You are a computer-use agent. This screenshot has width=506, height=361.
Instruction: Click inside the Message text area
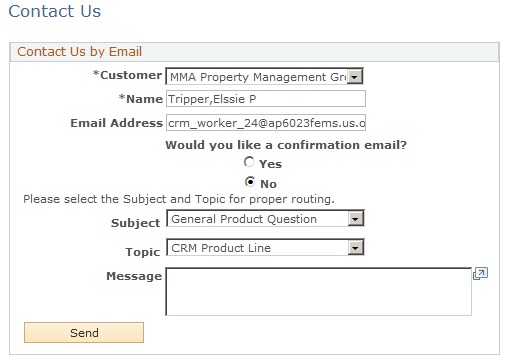click(x=319, y=292)
